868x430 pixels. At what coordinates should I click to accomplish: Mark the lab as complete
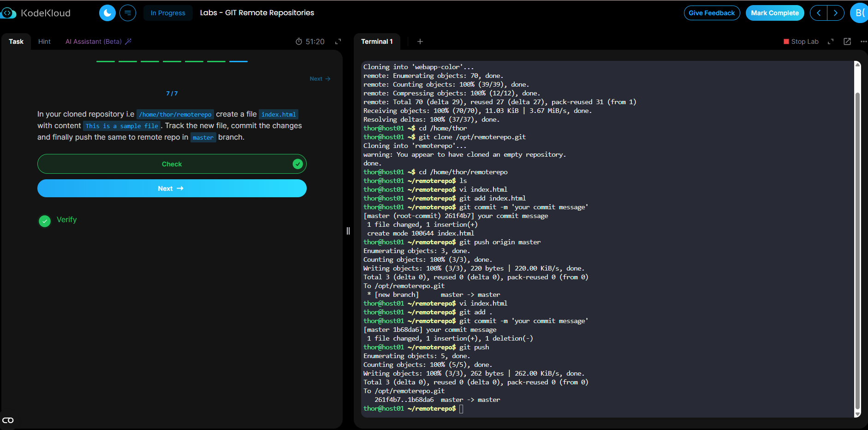coord(774,13)
